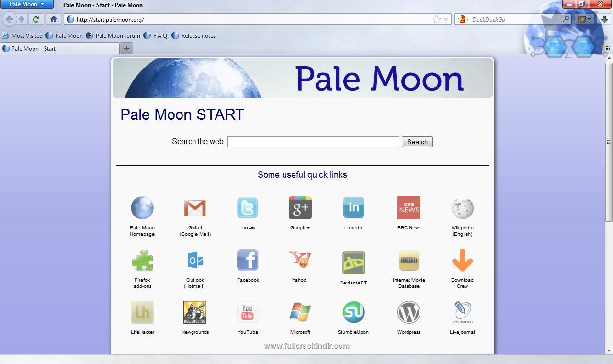Click the scrollbar down arrow
613x364 pixels.
609,350
